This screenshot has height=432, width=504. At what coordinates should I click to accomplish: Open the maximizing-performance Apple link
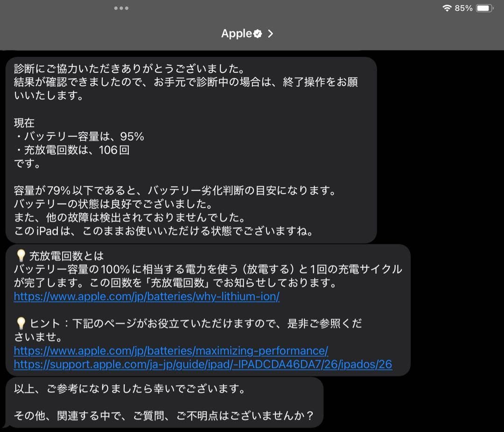pyautogui.click(x=170, y=351)
